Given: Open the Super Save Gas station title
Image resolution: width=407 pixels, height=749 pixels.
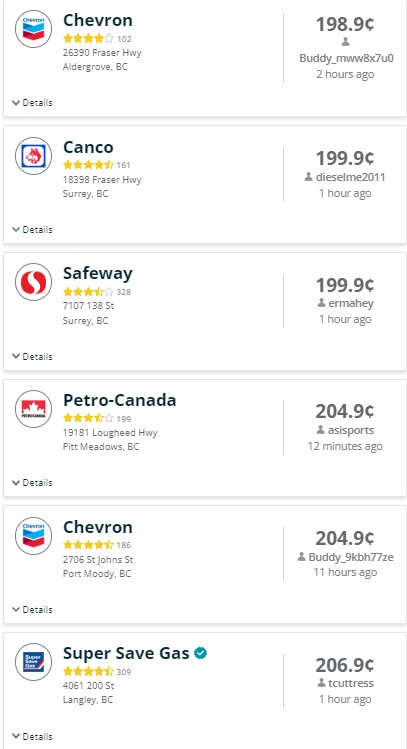Looking at the screenshot, I should [126, 653].
